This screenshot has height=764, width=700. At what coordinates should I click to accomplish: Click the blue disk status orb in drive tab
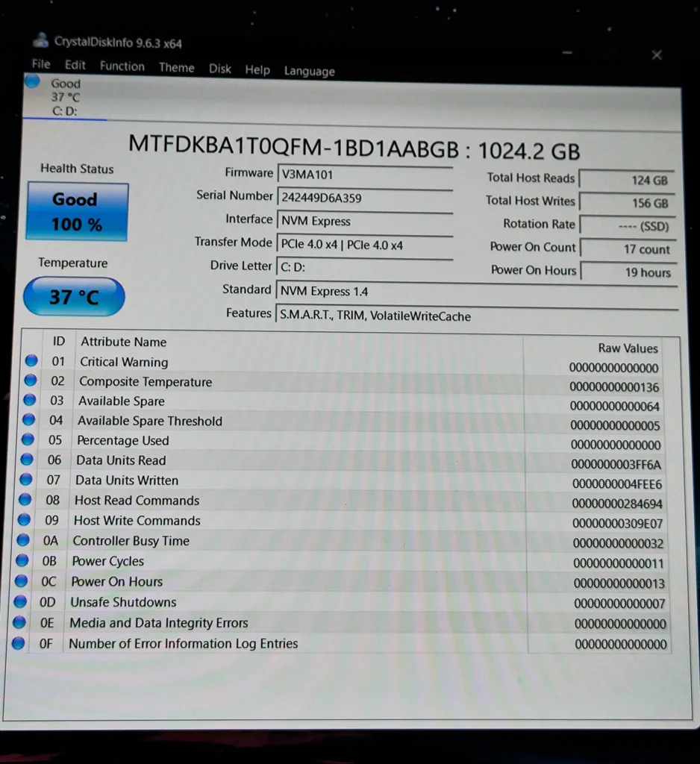click(x=32, y=81)
